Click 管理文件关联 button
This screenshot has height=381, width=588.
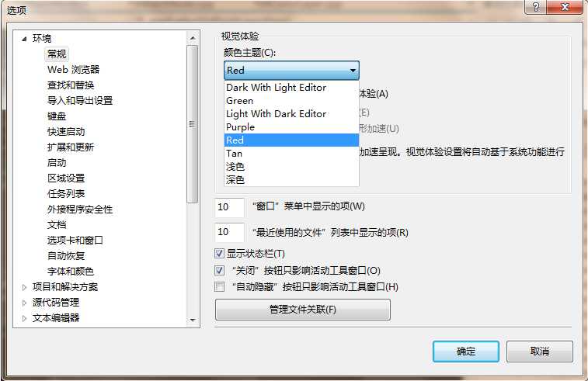point(303,310)
